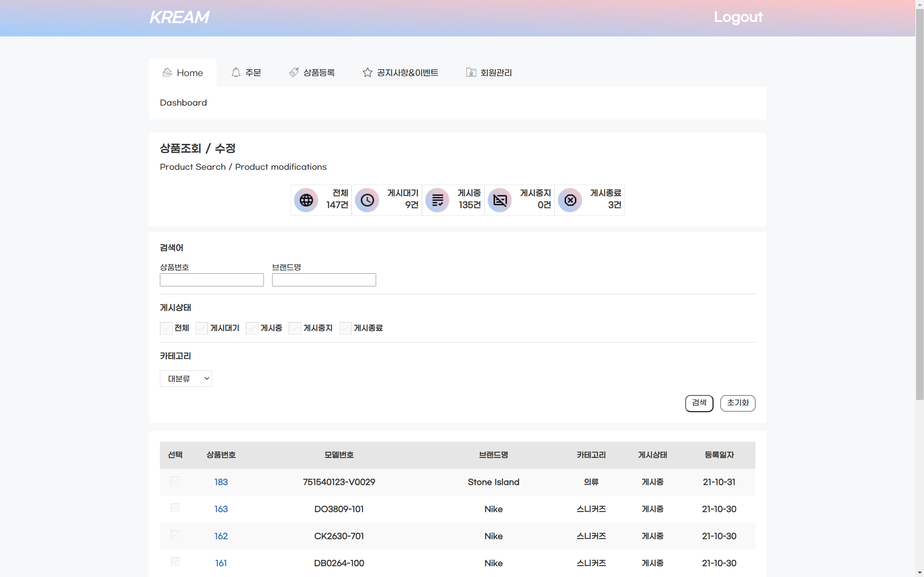Click the 초기화 reset button

tap(737, 403)
